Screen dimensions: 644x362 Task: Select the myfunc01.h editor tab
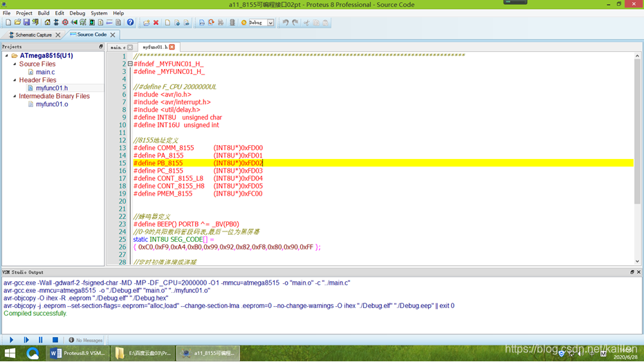click(155, 47)
